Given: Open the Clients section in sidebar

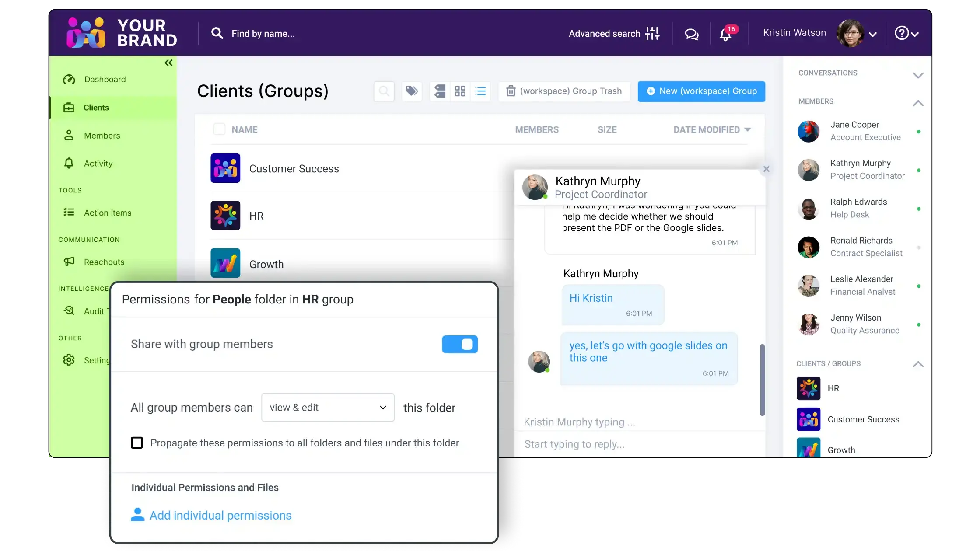Looking at the screenshot, I should [x=97, y=107].
